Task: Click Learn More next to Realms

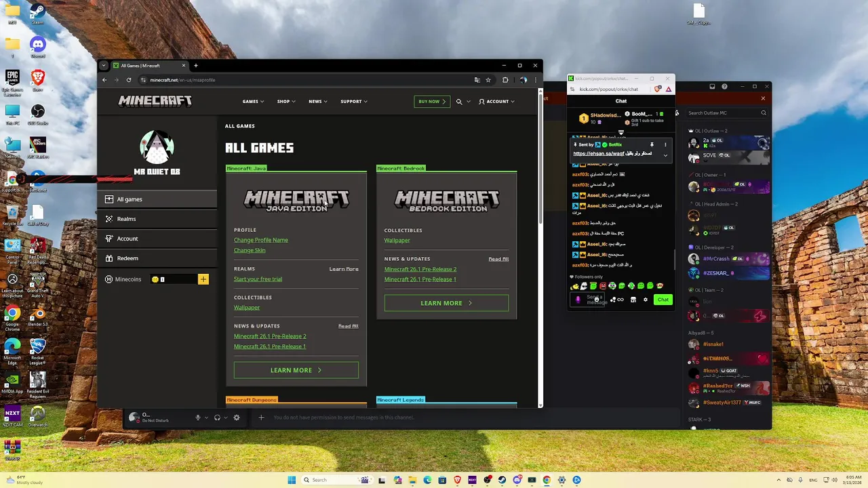Action: click(x=344, y=269)
